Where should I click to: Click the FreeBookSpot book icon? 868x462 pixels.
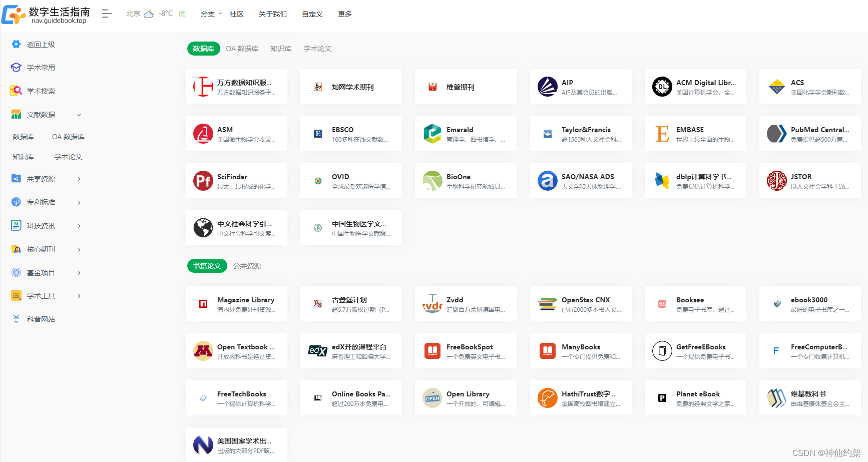point(432,351)
